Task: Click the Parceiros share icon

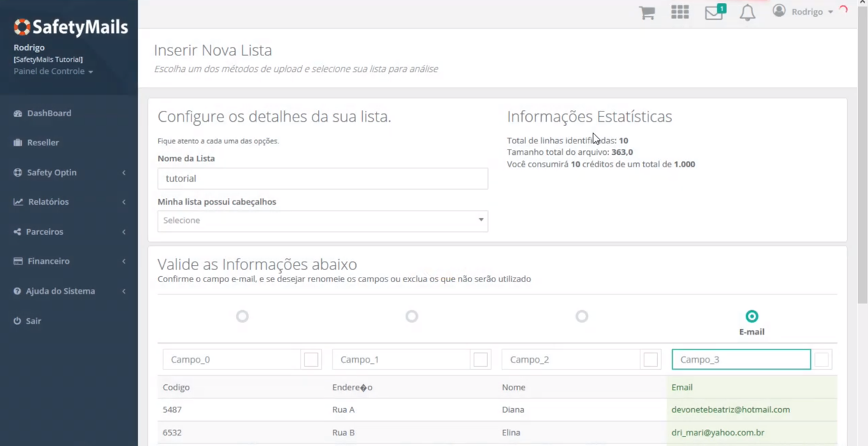Action: pos(17,232)
